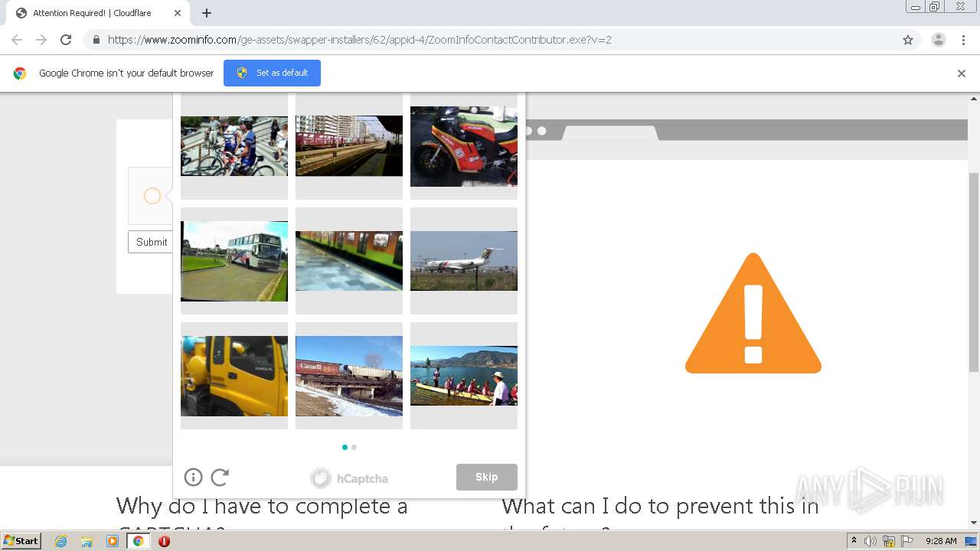This screenshot has width=980, height=551.
Task: Go forward with the browser forward arrow
Action: (x=41, y=40)
